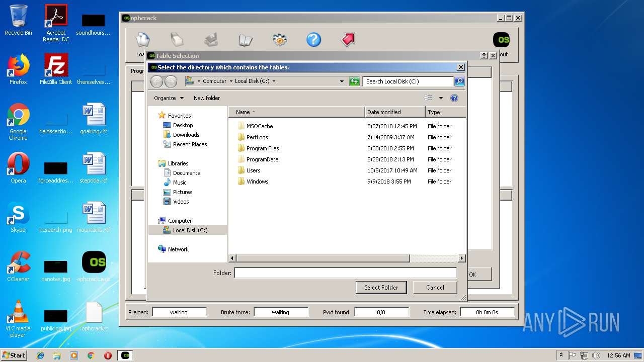Open FileZilla Client desktop icon

(x=56, y=69)
